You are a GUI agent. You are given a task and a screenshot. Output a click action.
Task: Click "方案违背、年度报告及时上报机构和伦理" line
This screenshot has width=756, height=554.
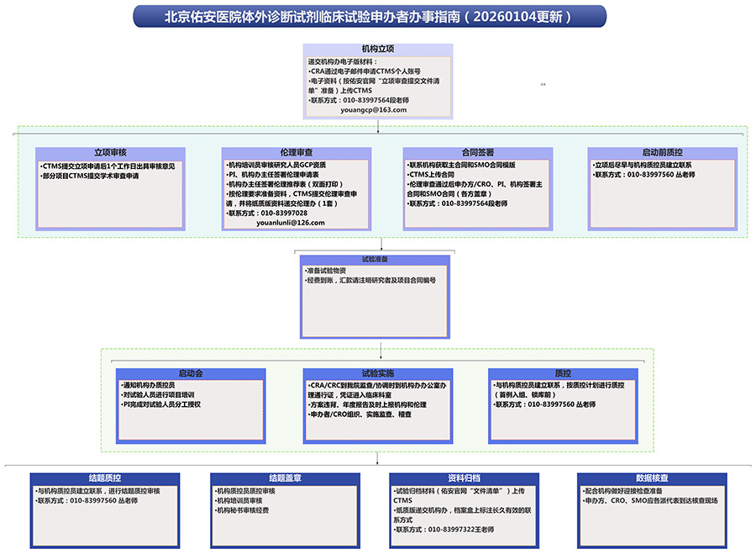pos(367,405)
